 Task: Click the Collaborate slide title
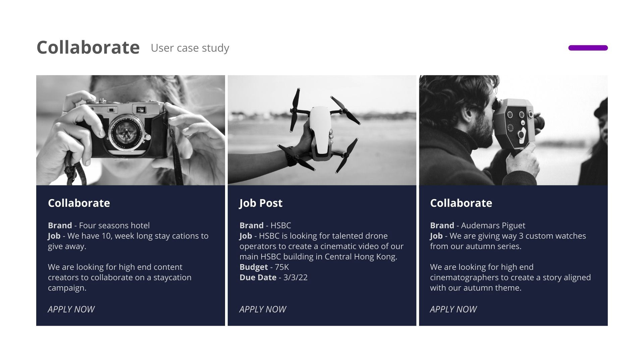click(88, 47)
